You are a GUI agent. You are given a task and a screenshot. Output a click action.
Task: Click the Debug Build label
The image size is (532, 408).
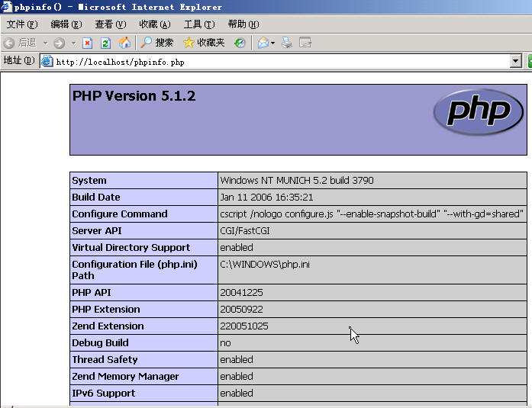[x=100, y=342]
